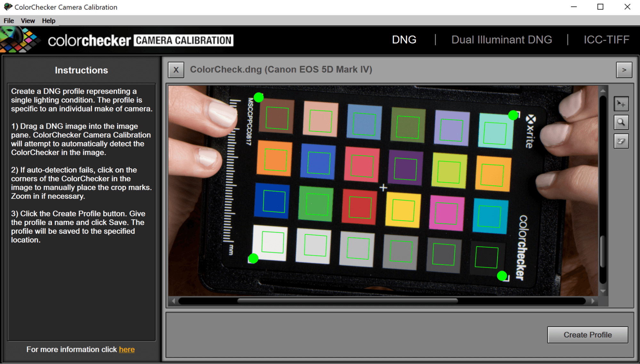The image size is (640, 364).
Task: Select the DNG tab
Action: point(404,39)
